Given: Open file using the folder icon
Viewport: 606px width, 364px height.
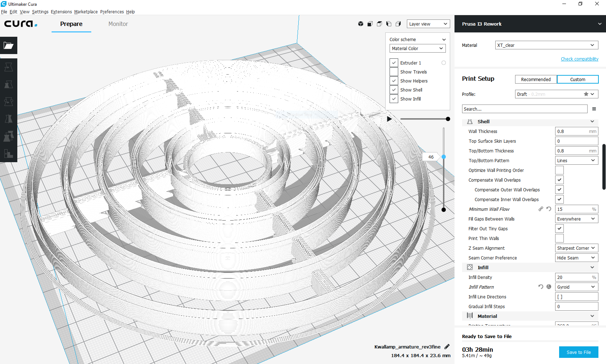Looking at the screenshot, I should (9, 45).
